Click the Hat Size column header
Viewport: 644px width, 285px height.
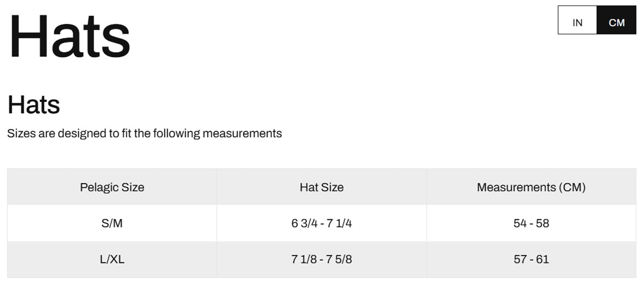pos(322,187)
